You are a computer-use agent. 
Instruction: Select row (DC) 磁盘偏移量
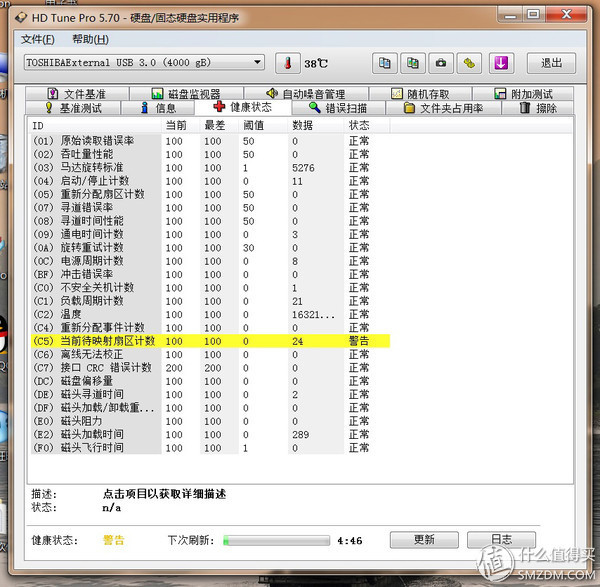coord(210,381)
